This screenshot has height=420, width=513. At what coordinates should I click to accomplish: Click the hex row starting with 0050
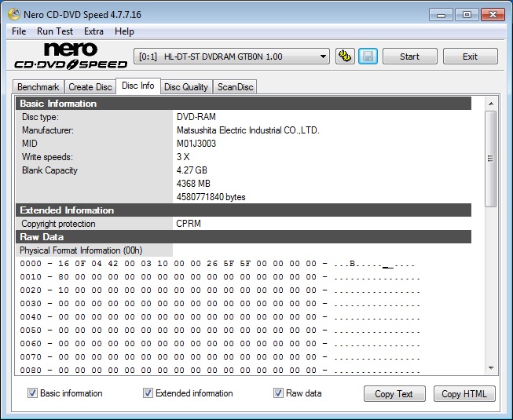220,331
